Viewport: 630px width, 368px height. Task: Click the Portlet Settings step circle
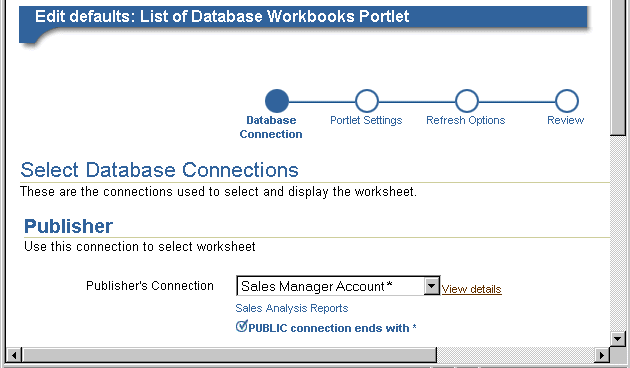pyautogui.click(x=366, y=101)
